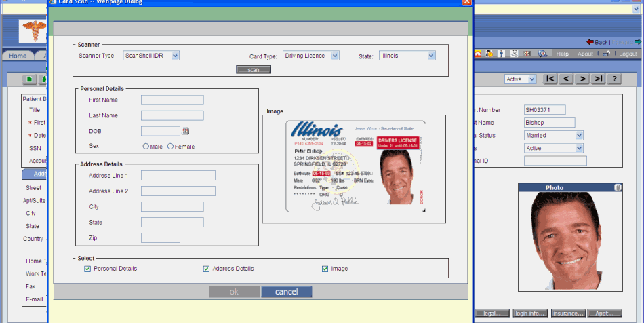The image size is (644, 323).
Task: Click the red Back arrow icon
Action: (x=590, y=42)
